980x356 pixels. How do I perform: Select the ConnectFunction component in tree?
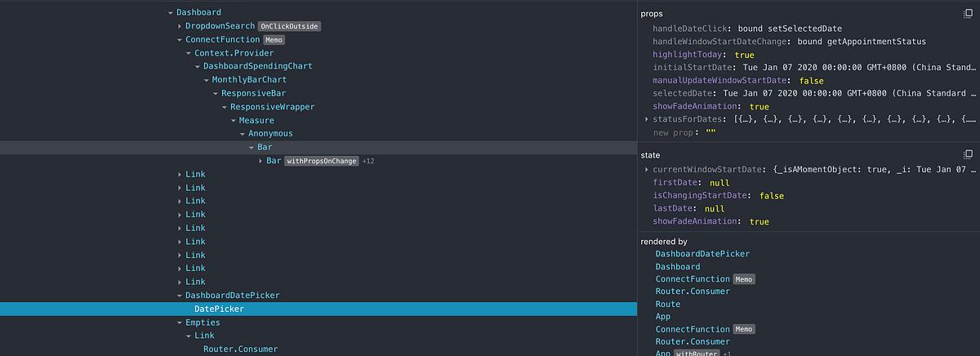click(222, 39)
